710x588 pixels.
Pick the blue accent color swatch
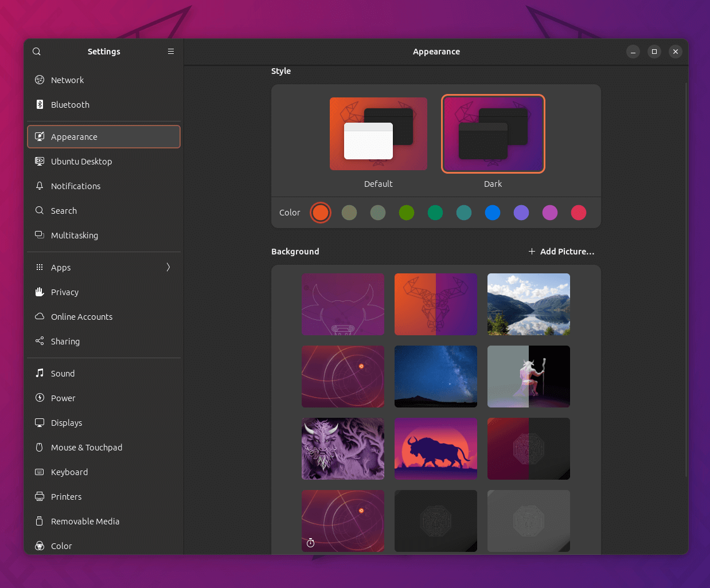492,212
